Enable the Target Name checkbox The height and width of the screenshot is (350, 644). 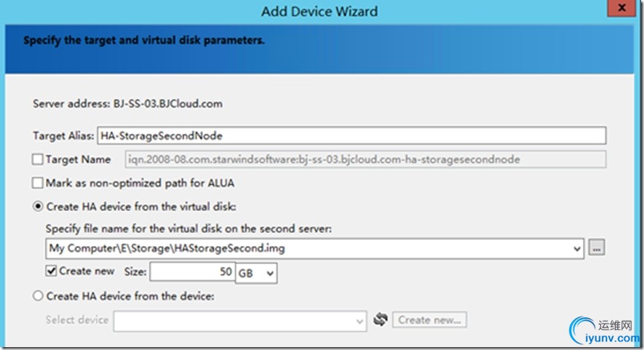coord(38,159)
